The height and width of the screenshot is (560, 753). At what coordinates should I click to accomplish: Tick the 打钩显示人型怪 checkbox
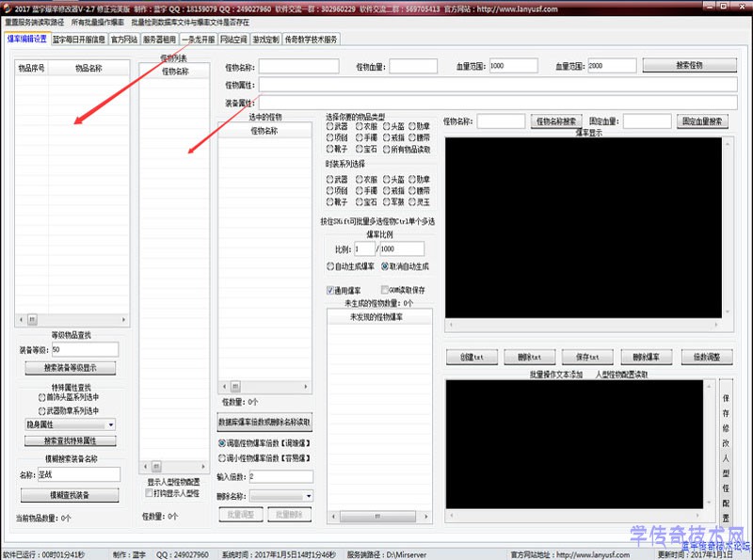pyautogui.click(x=148, y=492)
